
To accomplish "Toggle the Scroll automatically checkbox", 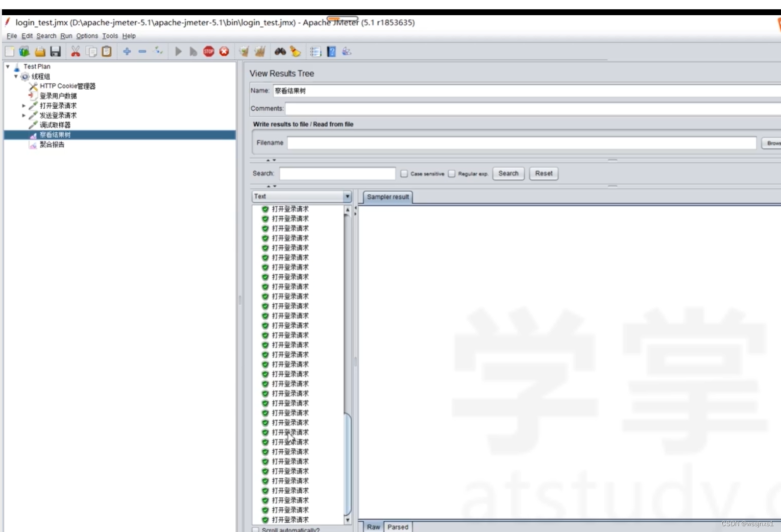I will [x=256, y=530].
